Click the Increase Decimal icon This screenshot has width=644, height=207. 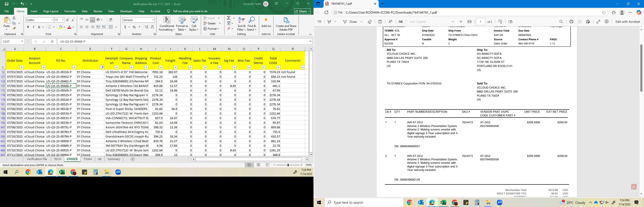[x=146, y=27]
